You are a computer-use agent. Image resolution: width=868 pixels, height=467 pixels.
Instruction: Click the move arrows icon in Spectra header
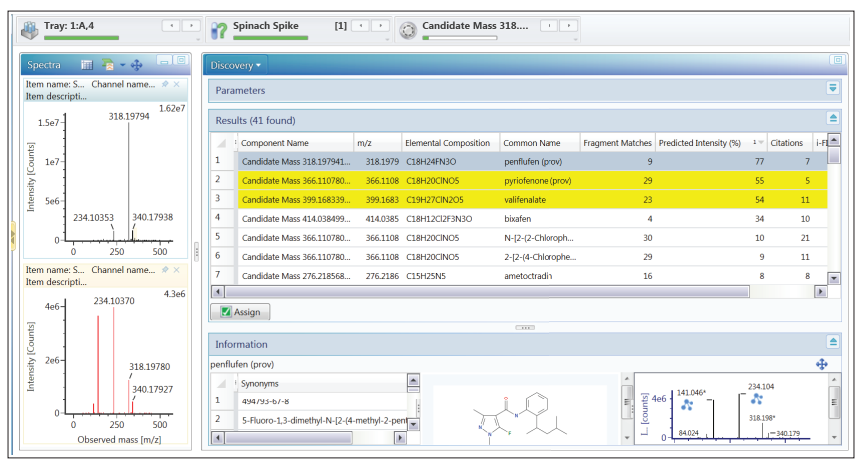click(136, 65)
